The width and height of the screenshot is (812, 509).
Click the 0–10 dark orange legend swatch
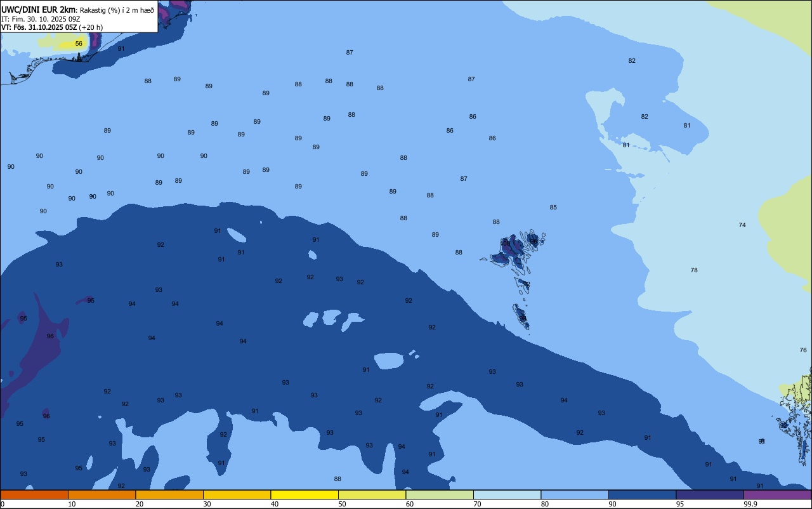pos(34,494)
